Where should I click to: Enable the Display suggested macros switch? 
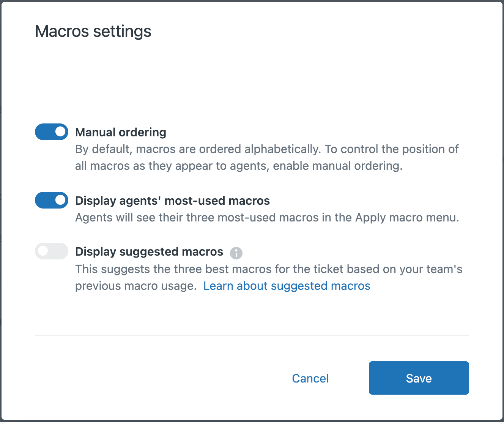[51, 251]
